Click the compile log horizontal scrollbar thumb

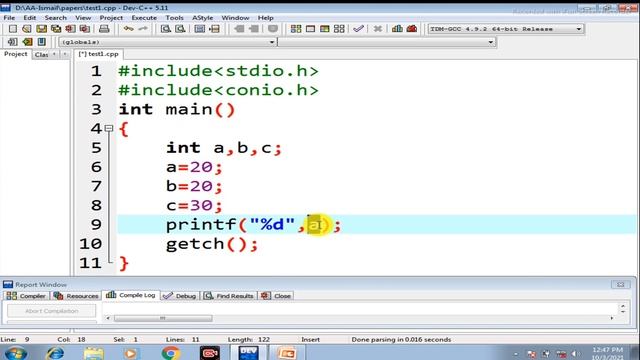click(163, 318)
